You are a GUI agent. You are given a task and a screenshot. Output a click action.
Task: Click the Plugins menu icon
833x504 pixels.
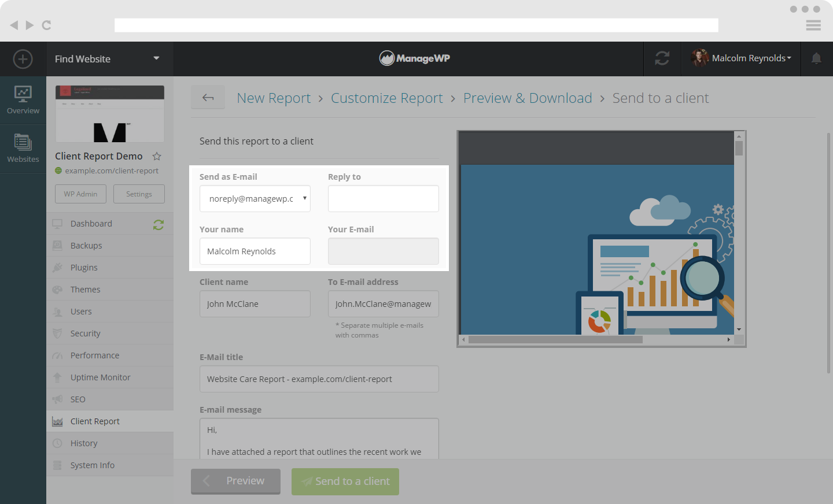click(x=57, y=268)
